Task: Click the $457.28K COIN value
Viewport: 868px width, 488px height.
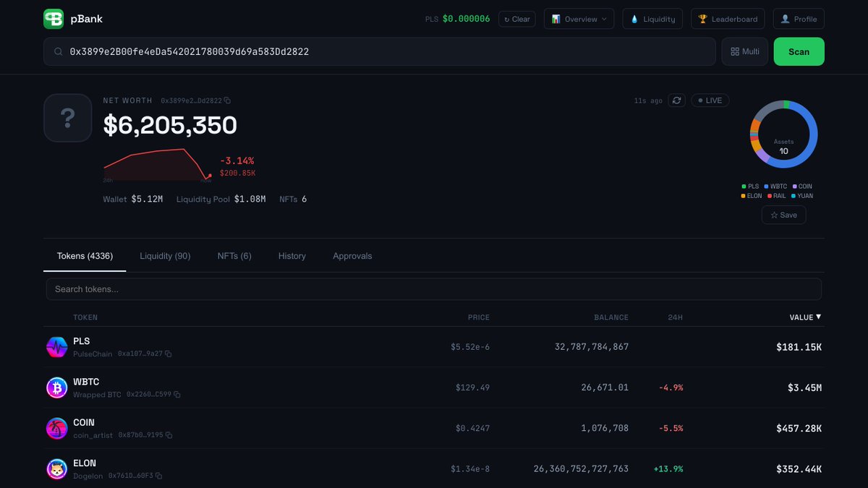Action: coord(799,428)
